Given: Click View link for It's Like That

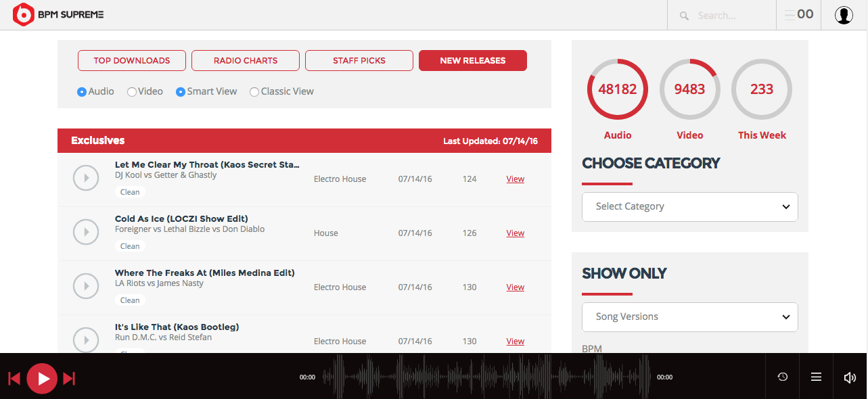Looking at the screenshot, I should click(516, 342).
